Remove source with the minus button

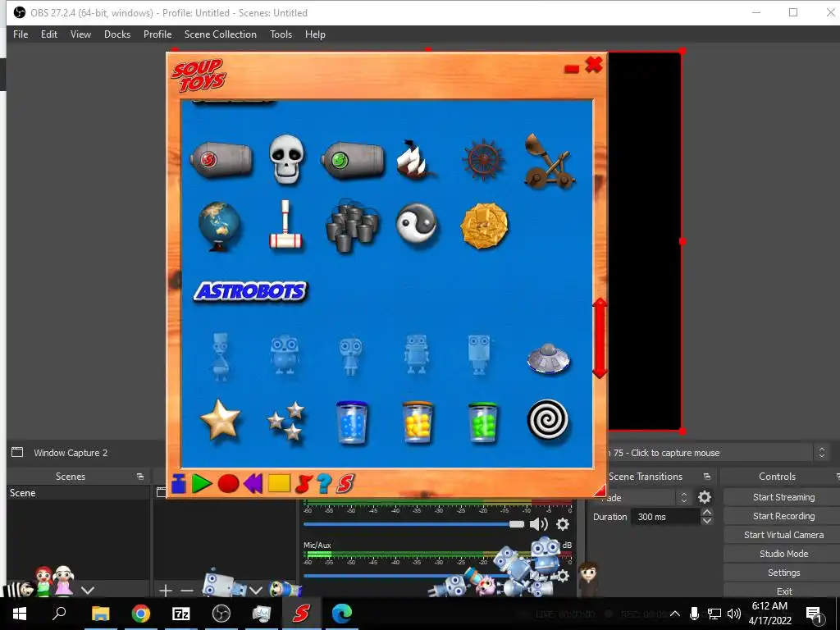[x=187, y=591]
